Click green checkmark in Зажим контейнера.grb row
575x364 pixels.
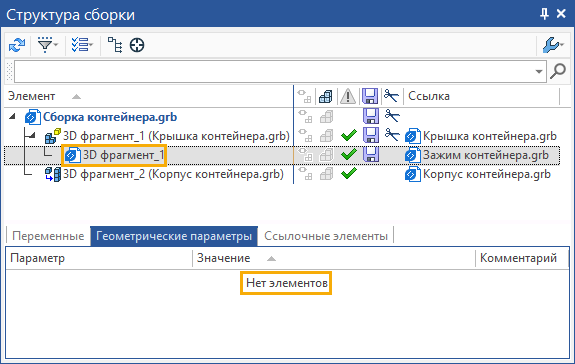pyautogui.click(x=349, y=154)
